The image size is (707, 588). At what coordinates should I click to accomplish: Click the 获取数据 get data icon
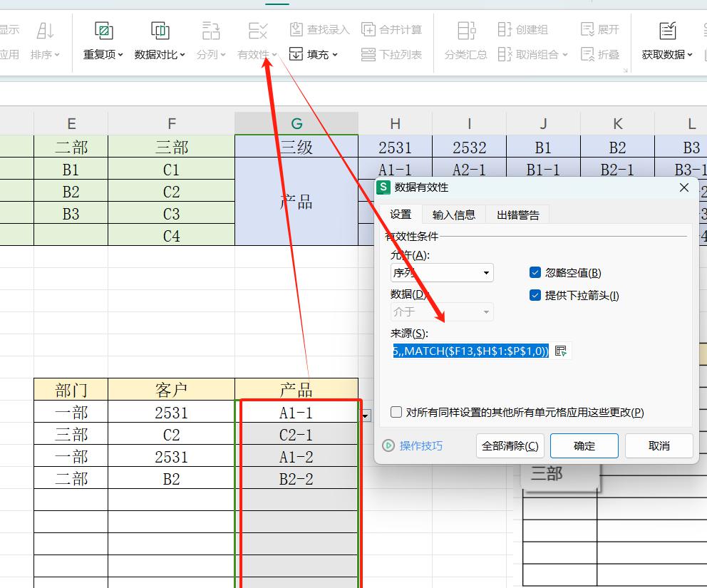coord(667,31)
